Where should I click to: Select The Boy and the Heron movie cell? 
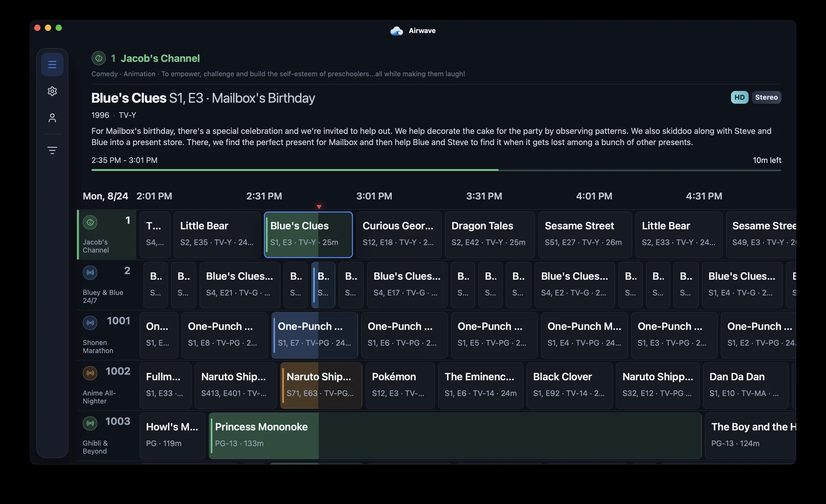(x=750, y=436)
